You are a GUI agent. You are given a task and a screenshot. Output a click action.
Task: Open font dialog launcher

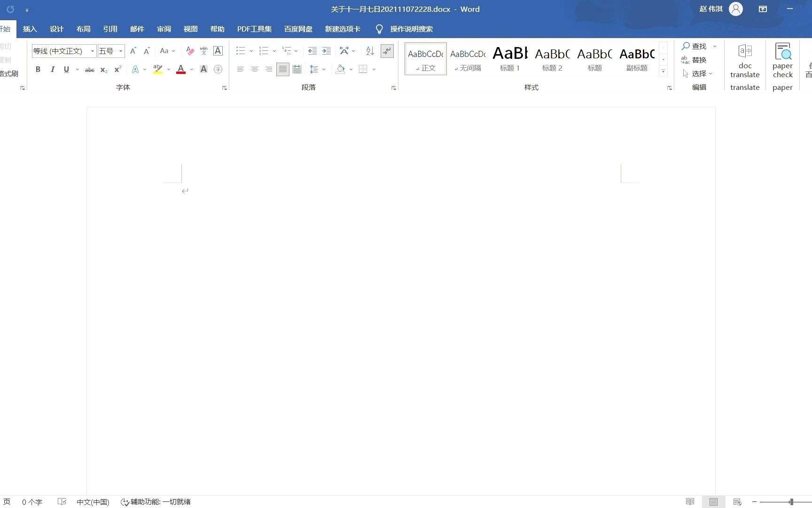(x=225, y=88)
